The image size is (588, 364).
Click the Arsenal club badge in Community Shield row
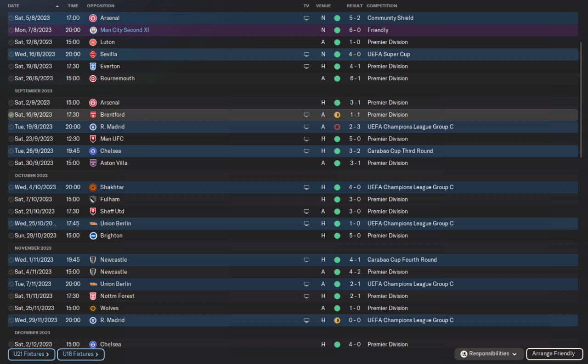pos(92,18)
